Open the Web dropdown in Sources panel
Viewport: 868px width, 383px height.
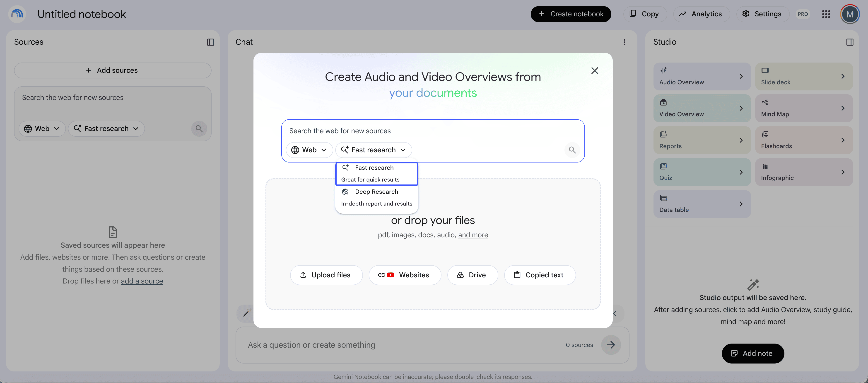[42, 128]
